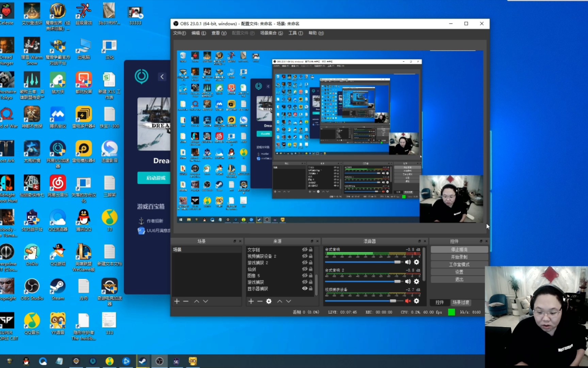Open source properties gear in 来源 toolbar

point(269,301)
